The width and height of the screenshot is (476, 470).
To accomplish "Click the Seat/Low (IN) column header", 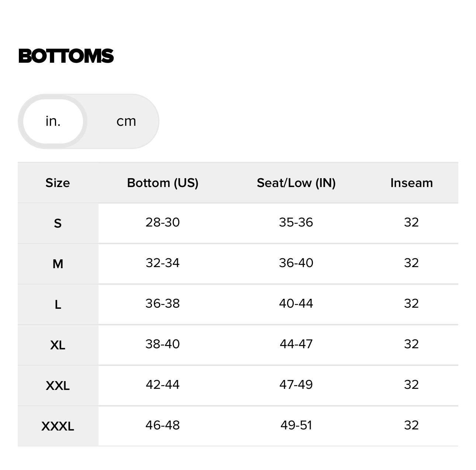I will coord(296,183).
